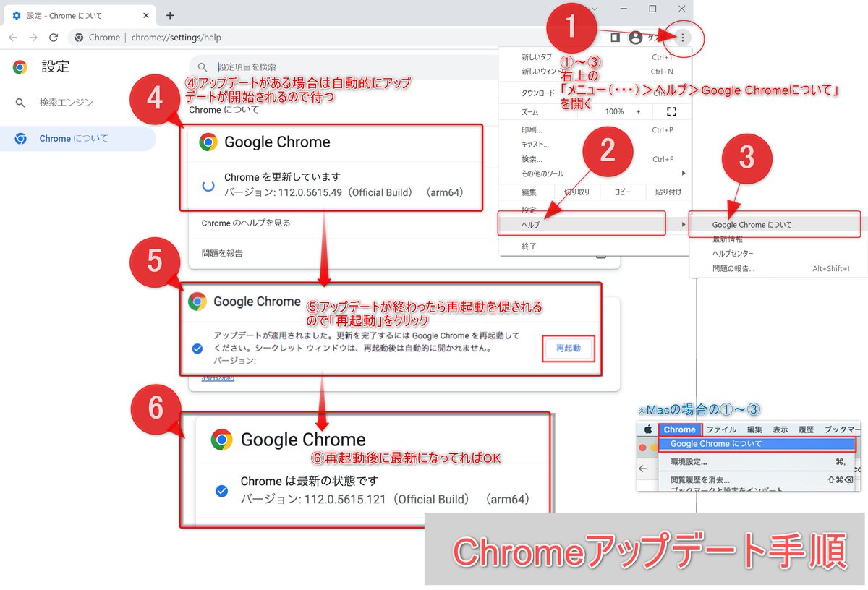Click the 再起動 relaunch button
This screenshot has height=590, width=868.
coord(569,349)
